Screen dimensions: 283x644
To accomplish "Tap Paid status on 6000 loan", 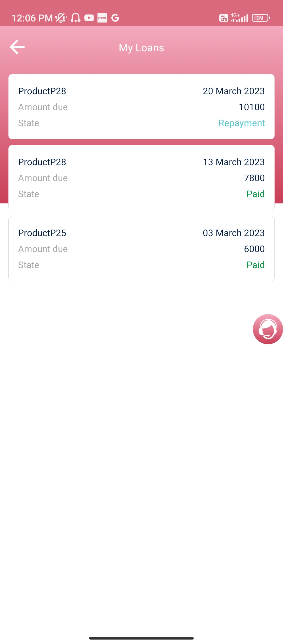I will (255, 265).
